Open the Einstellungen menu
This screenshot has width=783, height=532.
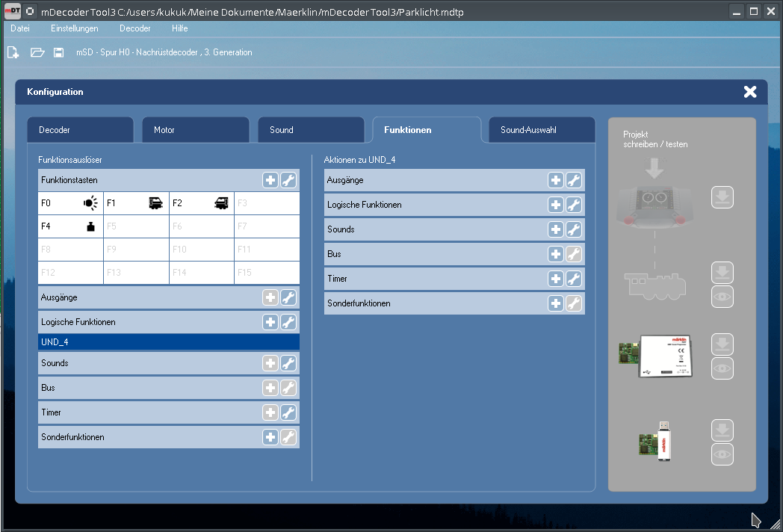tap(75, 28)
